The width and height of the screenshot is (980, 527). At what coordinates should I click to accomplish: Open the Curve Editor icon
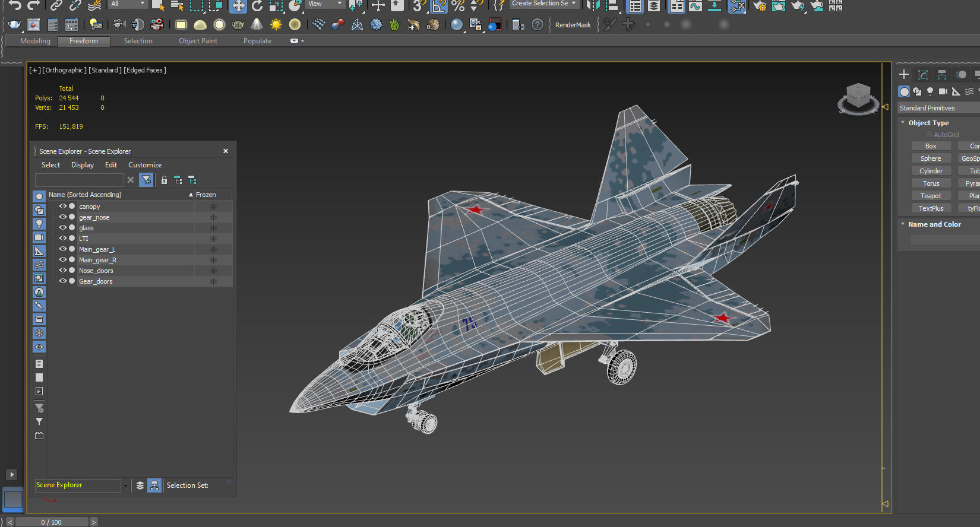695,6
